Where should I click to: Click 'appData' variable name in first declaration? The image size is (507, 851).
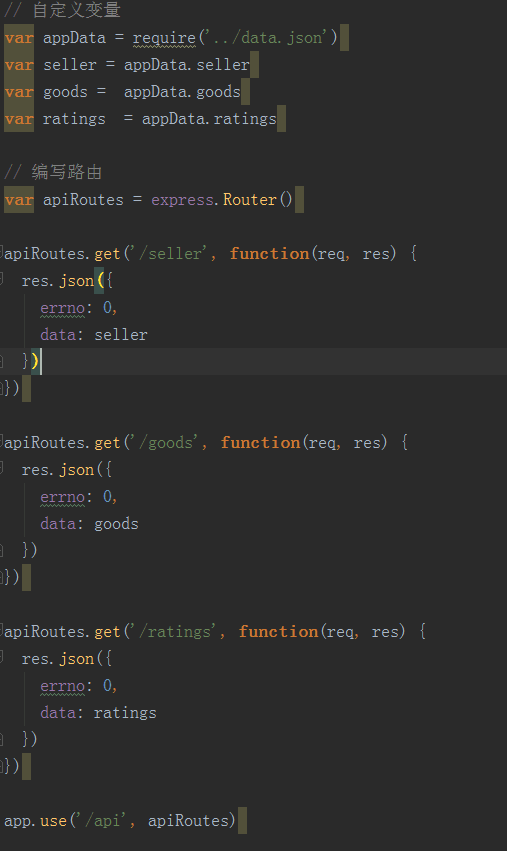(74, 37)
